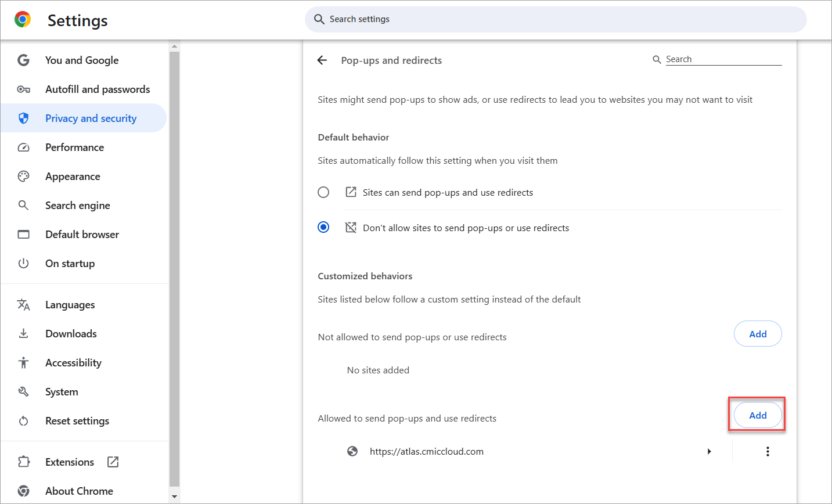Viewport: 832px width, 504px height.
Task: Click the Google G icon in sidebar
Action: click(23, 60)
